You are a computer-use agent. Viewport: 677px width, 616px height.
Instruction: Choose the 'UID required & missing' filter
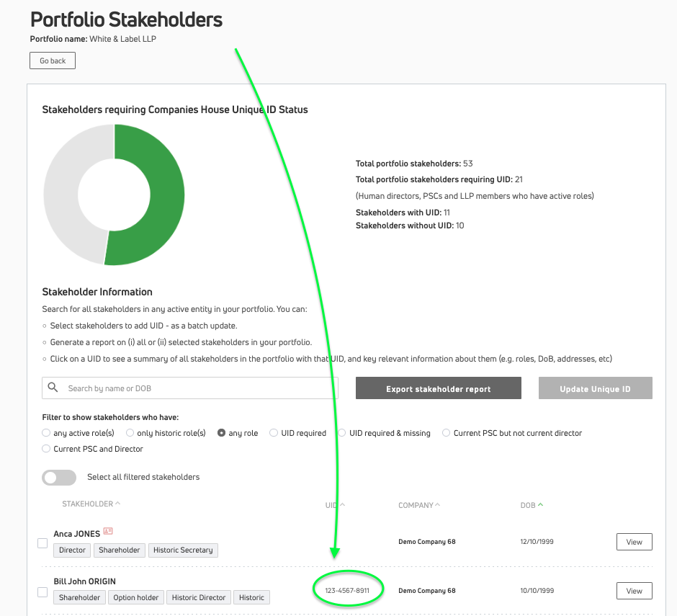pyautogui.click(x=343, y=433)
